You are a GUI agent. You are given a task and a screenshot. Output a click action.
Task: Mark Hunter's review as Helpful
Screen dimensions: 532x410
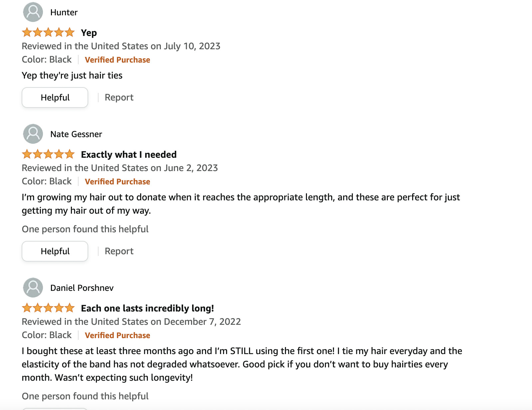coord(55,98)
